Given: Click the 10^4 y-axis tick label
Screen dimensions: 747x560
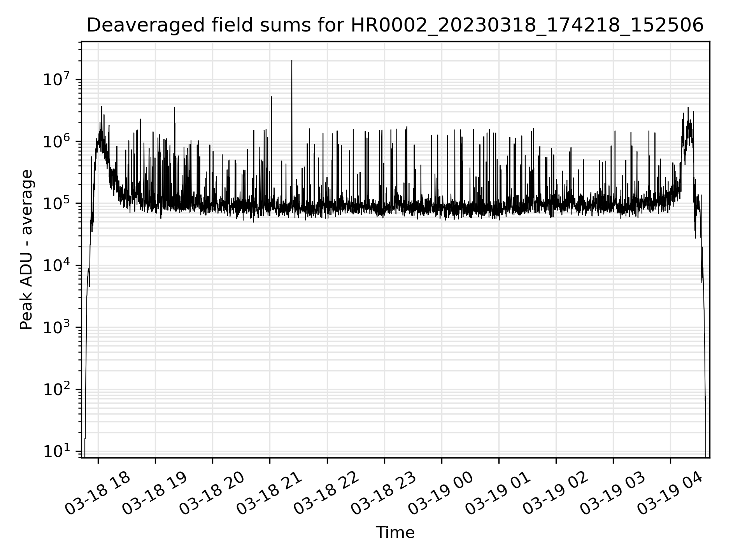Looking at the screenshot, I should 56,265.
